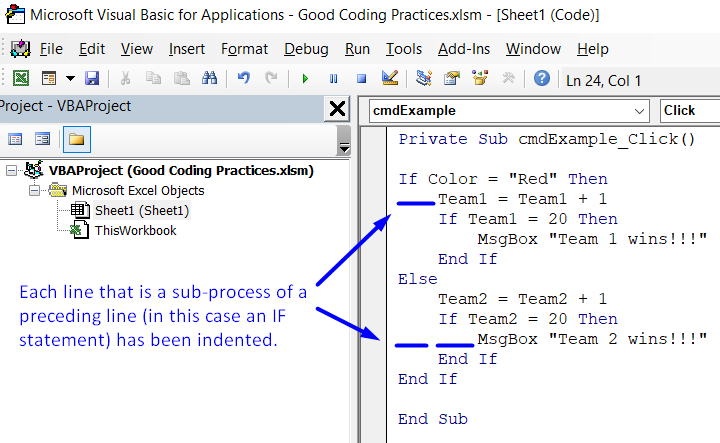The width and height of the screenshot is (720, 443).
Task: Open Properties Window toolbar icon
Action: coord(451,79)
